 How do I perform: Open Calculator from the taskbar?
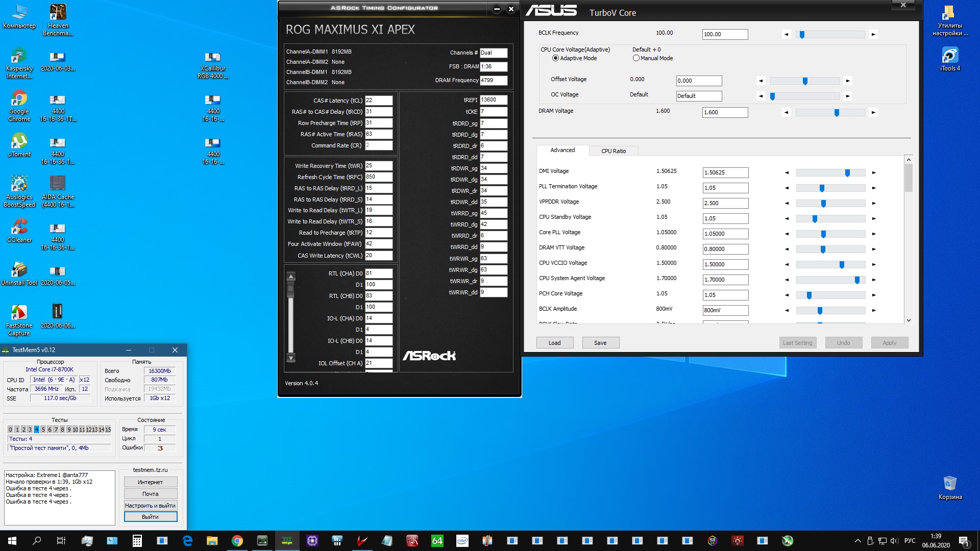click(137, 541)
